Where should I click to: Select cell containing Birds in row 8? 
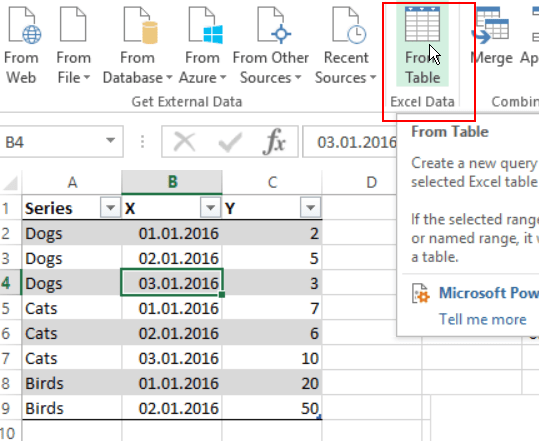[x=72, y=383]
